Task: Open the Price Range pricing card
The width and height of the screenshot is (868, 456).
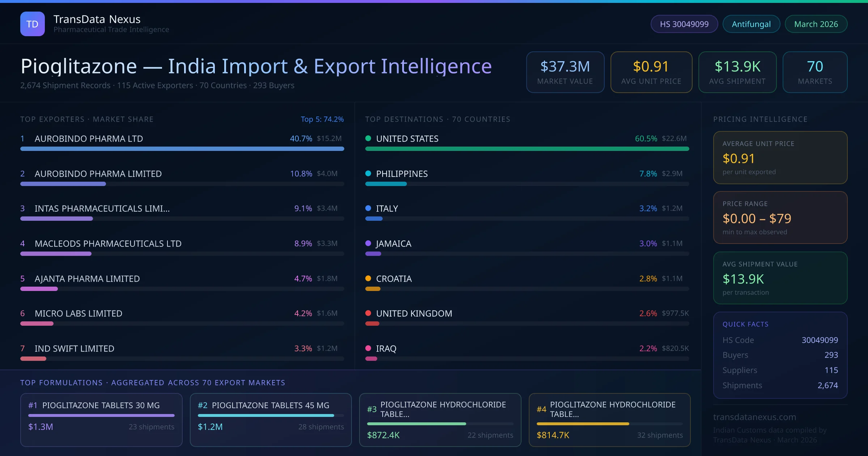Action: coord(780,218)
